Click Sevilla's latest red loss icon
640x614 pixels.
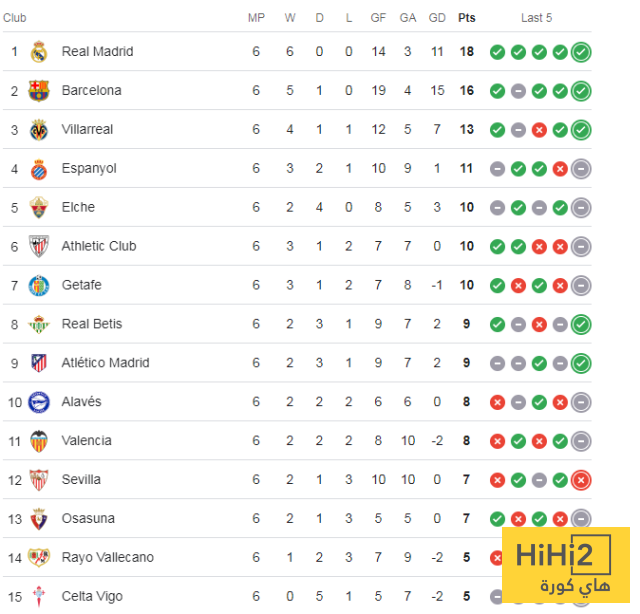581,480
